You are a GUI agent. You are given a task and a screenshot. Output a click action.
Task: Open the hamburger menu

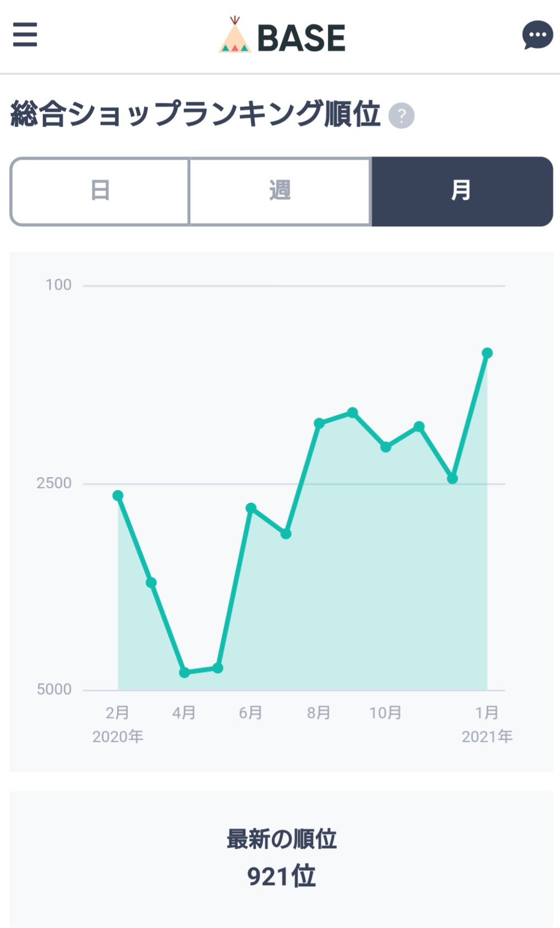coord(25,34)
